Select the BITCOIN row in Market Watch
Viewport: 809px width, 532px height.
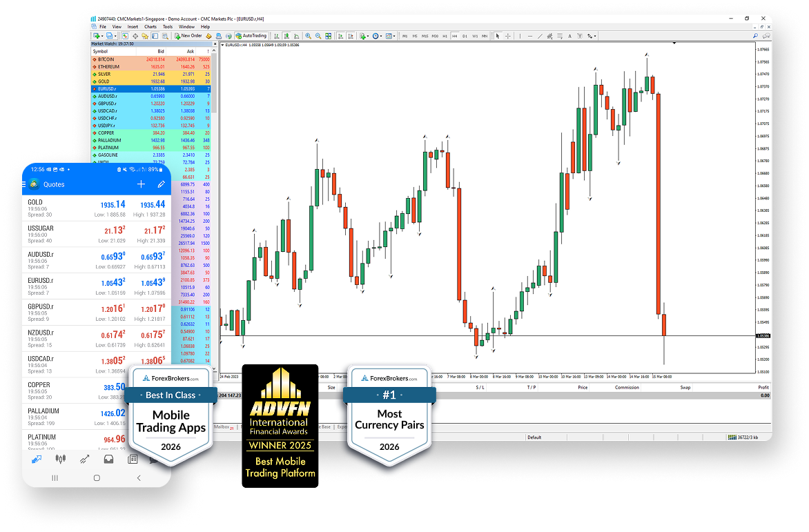151,59
